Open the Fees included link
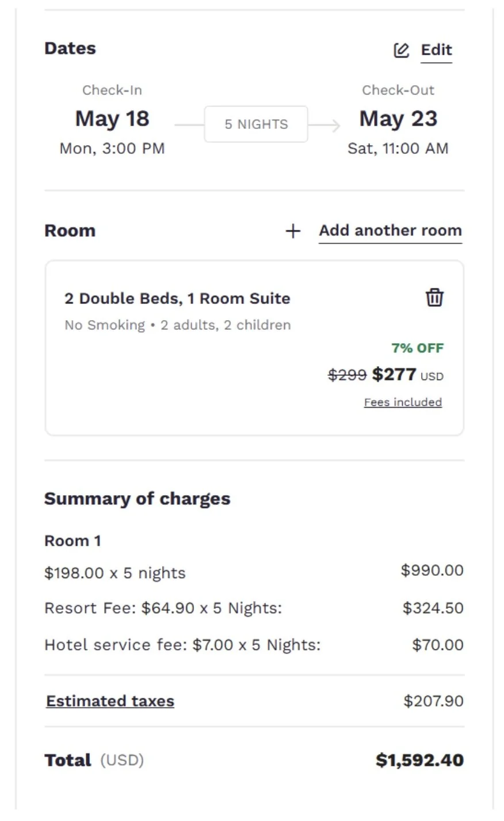 pos(403,402)
